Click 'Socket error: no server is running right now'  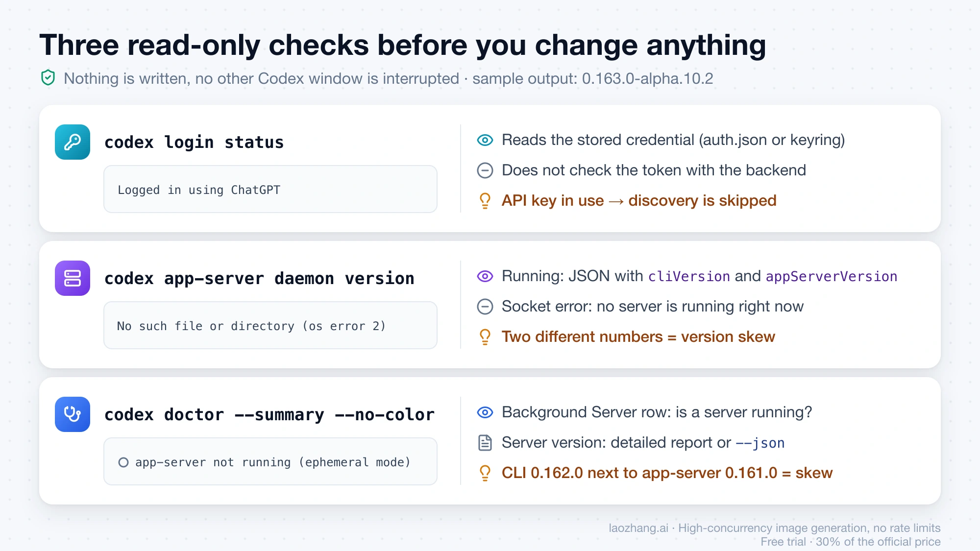click(x=653, y=307)
